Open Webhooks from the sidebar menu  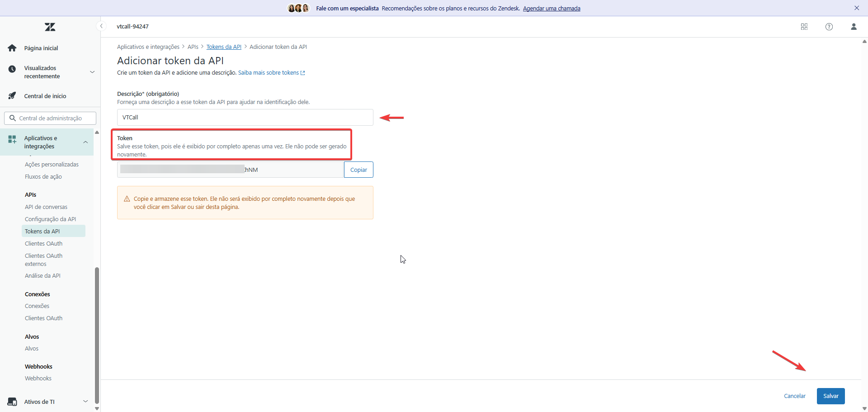point(38,378)
